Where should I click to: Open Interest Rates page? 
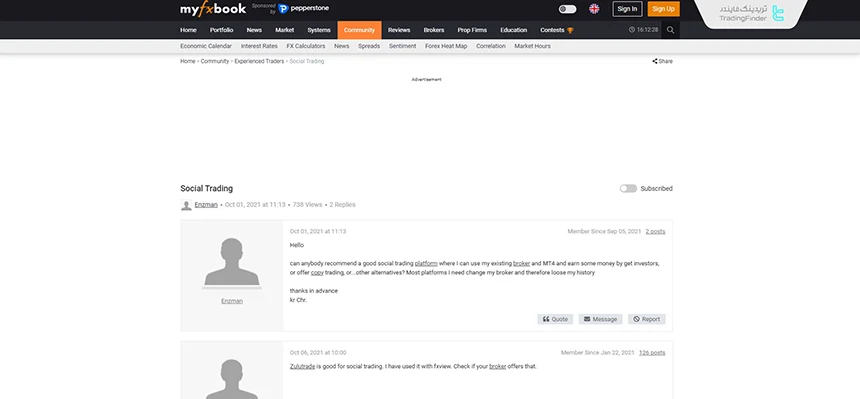(259, 46)
